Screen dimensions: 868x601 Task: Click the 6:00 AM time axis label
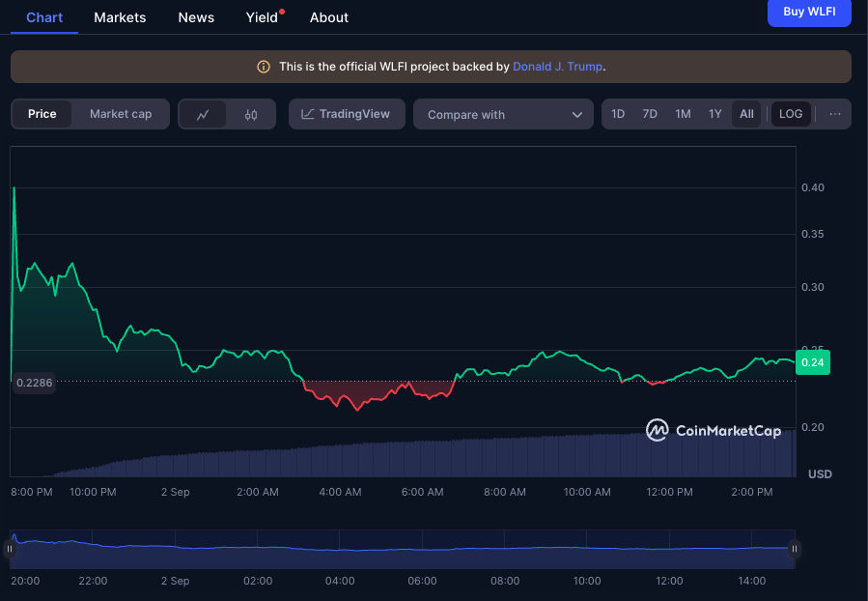[422, 492]
